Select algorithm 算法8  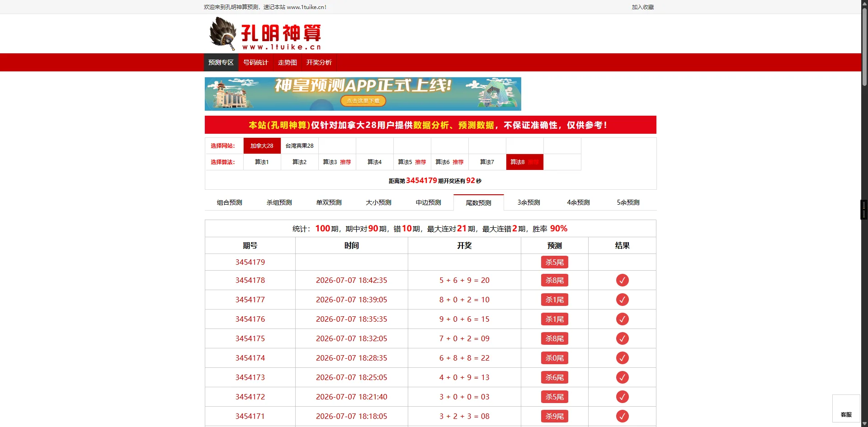524,162
